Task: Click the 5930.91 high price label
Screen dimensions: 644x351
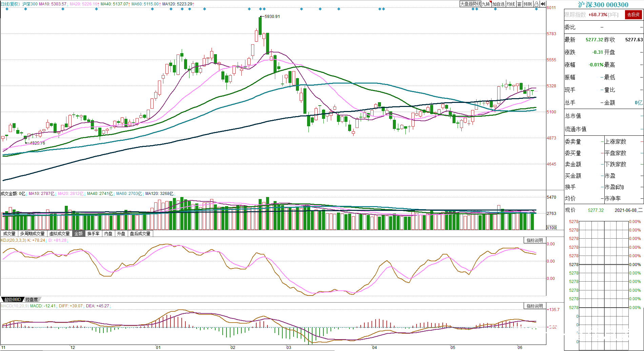Action: tap(272, 16)
